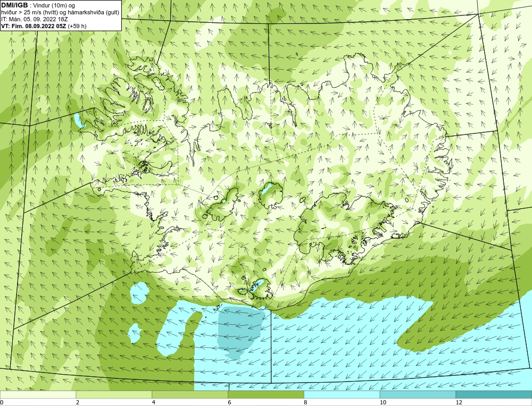Viewport: 532px width, 406px height.
Task: Click the legend scale label 12
Action: tap(459, 402)
